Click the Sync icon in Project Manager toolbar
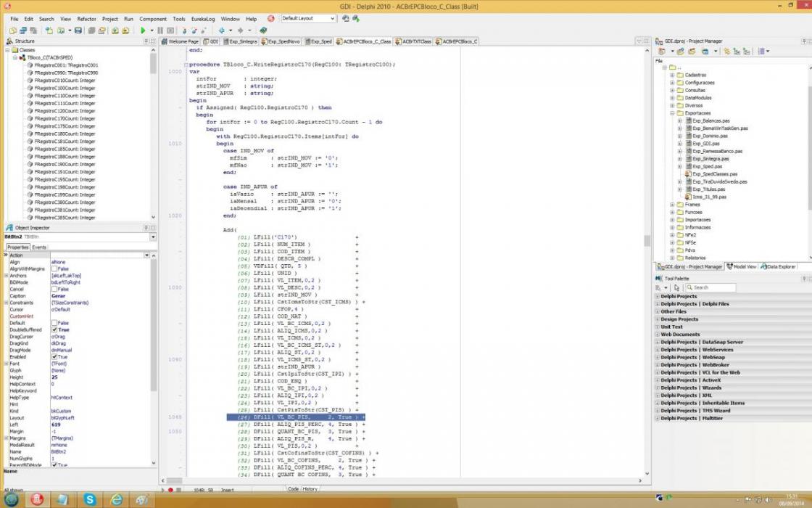Image resolution: width=812 pixels, height=508 pixels. 727,52
